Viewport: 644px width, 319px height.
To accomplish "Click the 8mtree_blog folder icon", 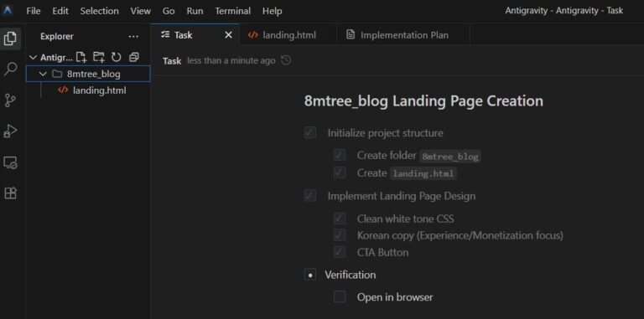I will pos(57,75).
